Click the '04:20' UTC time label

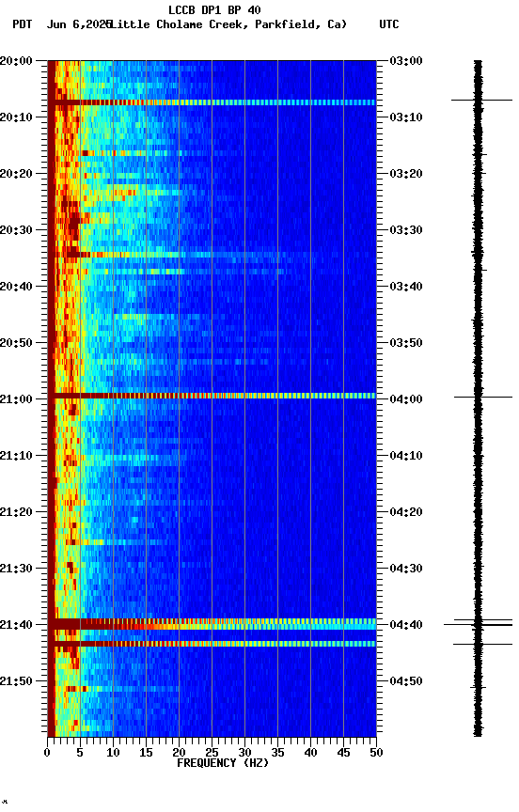[406, 512]
